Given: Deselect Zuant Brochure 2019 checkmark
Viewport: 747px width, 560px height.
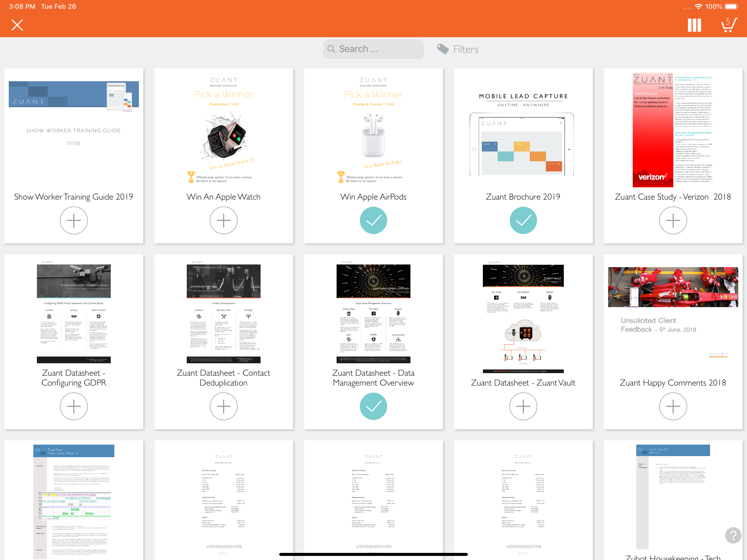Looking at the screenshot, I should point(523,221).
